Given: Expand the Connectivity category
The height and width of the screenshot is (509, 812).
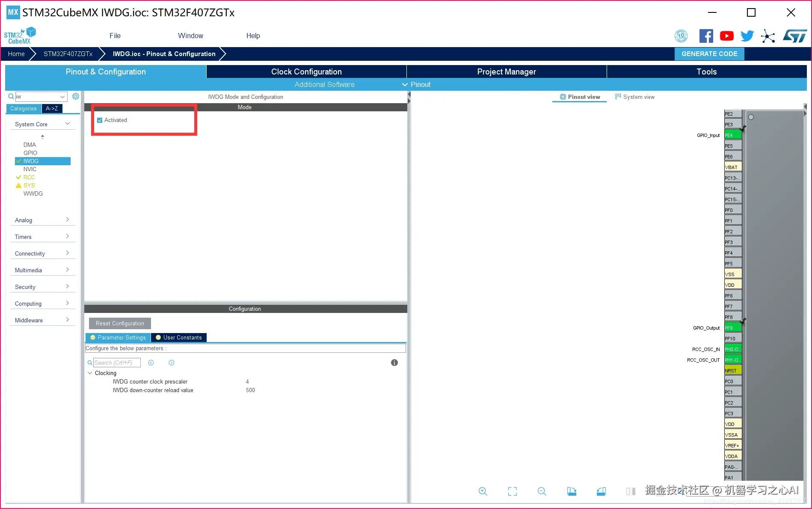Looking at the screenshot, I should coord(68,253).
